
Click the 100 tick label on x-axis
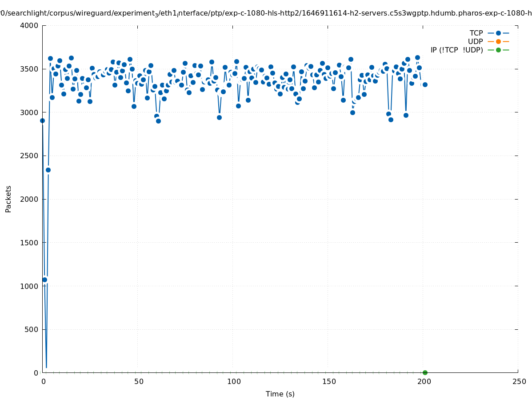[x=233, y=381]
